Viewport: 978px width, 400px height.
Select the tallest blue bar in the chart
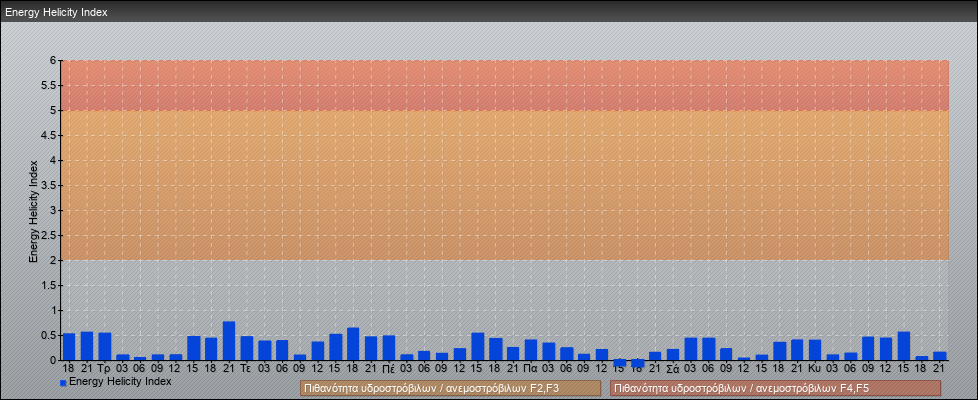(229, 341)
